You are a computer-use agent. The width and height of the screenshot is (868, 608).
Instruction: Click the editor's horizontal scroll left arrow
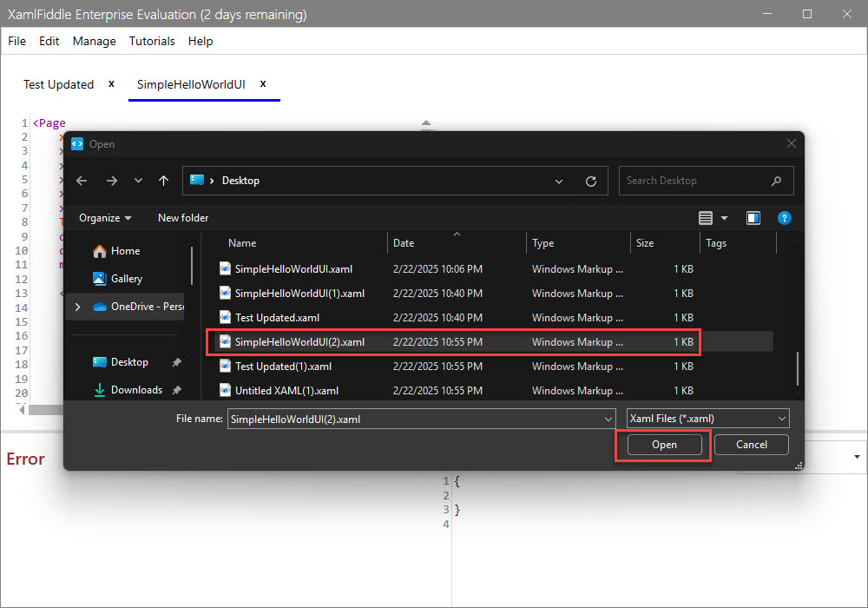pos(22,410)
